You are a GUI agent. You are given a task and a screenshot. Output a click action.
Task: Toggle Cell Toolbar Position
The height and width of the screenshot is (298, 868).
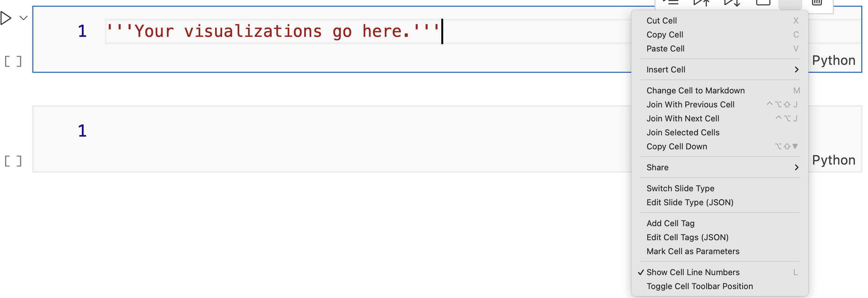[x=700, y=286]
